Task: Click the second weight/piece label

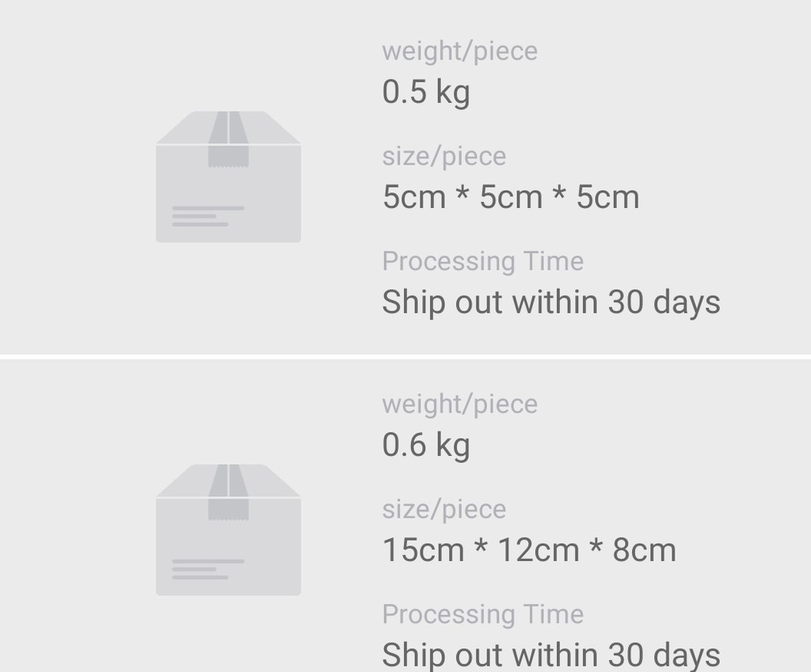Action: coord(460,404)
